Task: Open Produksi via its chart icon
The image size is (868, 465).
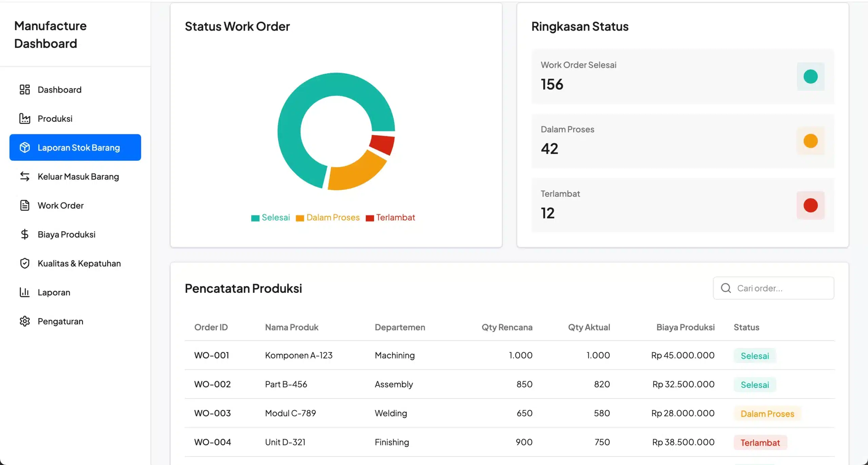Action: click(25, 118)
